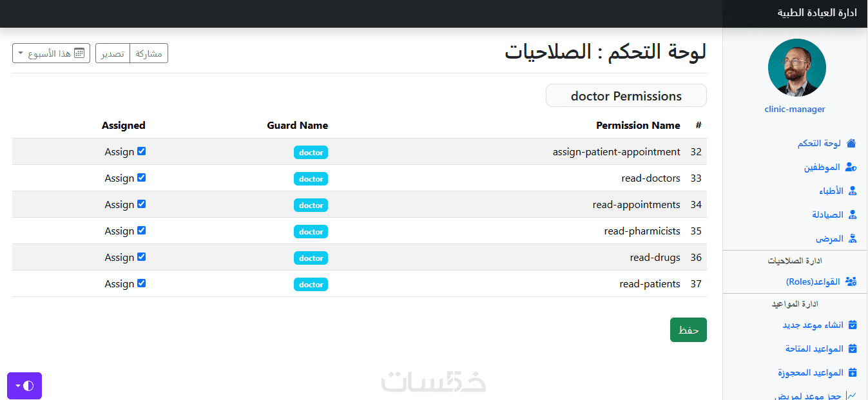Click the green حفظ save button
Image resolution: width=868 pixels, height=400 pixels.
pos(688,330)
